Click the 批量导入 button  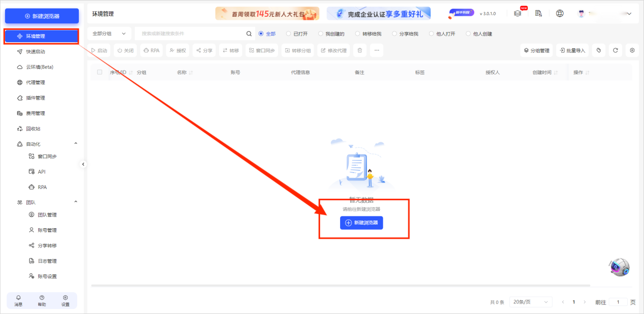coord(572,50)
